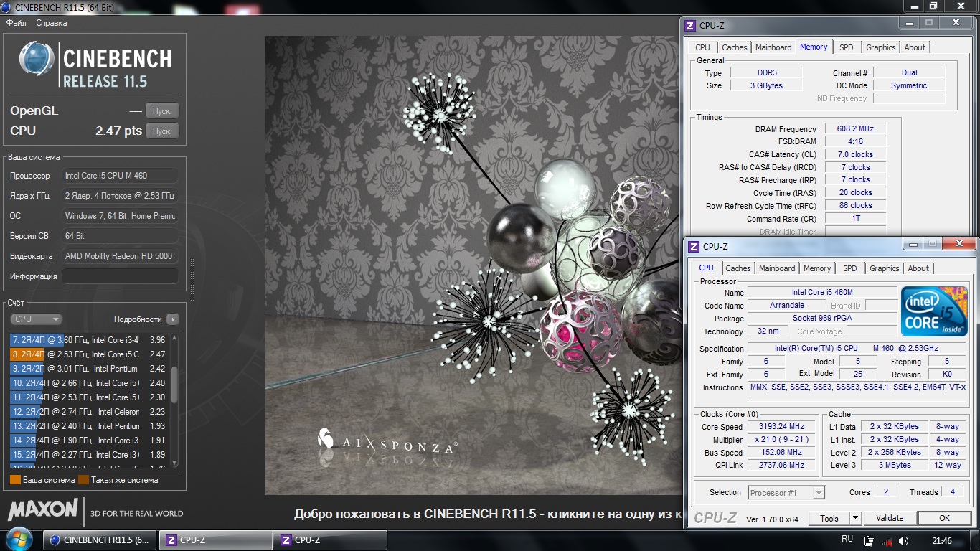Click the Процессор Intel Core i5 field

(120, 176)
